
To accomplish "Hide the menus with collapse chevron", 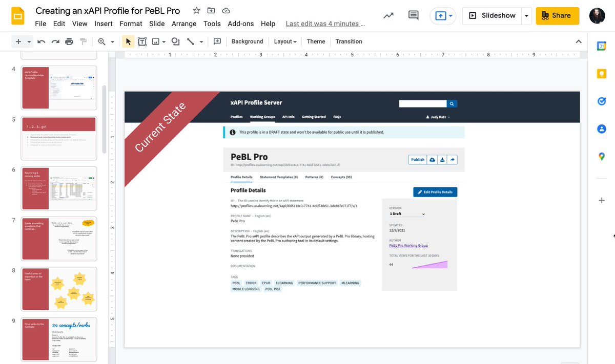I will [x=579, y=41].
